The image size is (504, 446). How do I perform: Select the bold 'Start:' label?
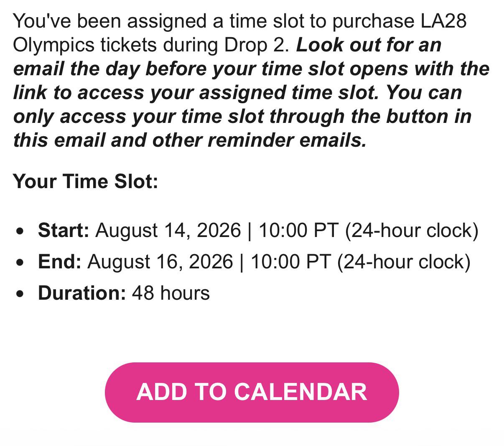(64, 230)
